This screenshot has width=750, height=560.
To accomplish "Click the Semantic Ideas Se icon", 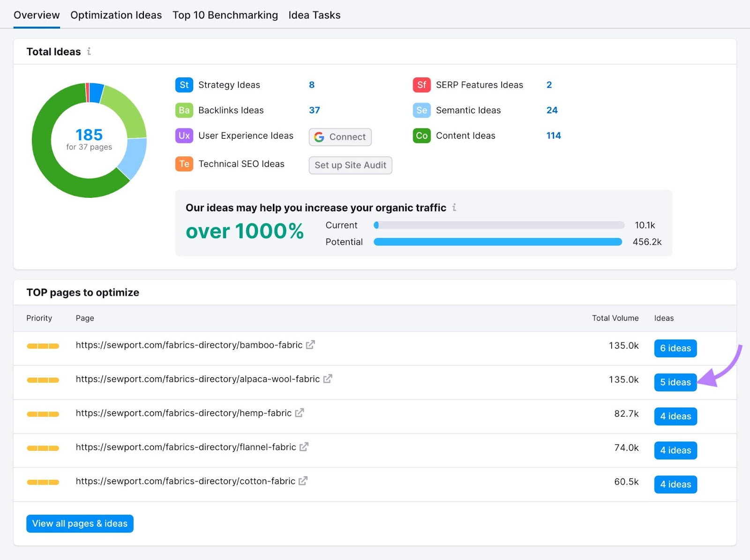I will 421,110.
